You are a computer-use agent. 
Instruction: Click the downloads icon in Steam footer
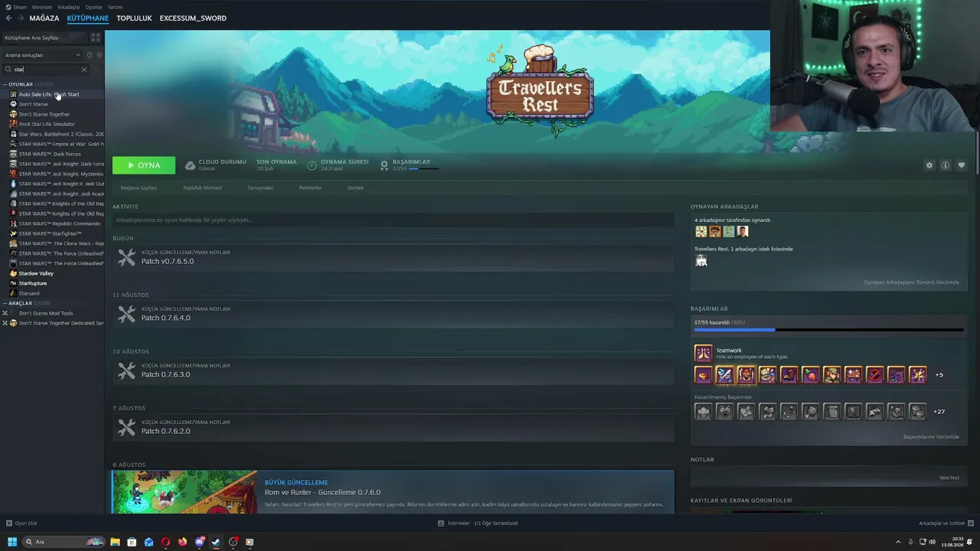pos(441,523)
